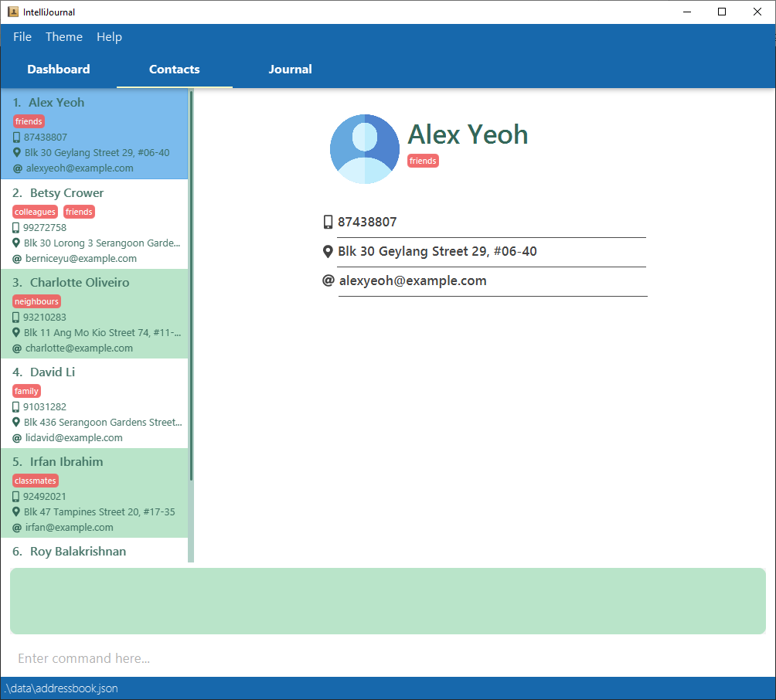Image resolution: width=776 pixels, height=700 pixels.
Task: Click alexyeoh@example.com in the detail pane
Action: 413,281
